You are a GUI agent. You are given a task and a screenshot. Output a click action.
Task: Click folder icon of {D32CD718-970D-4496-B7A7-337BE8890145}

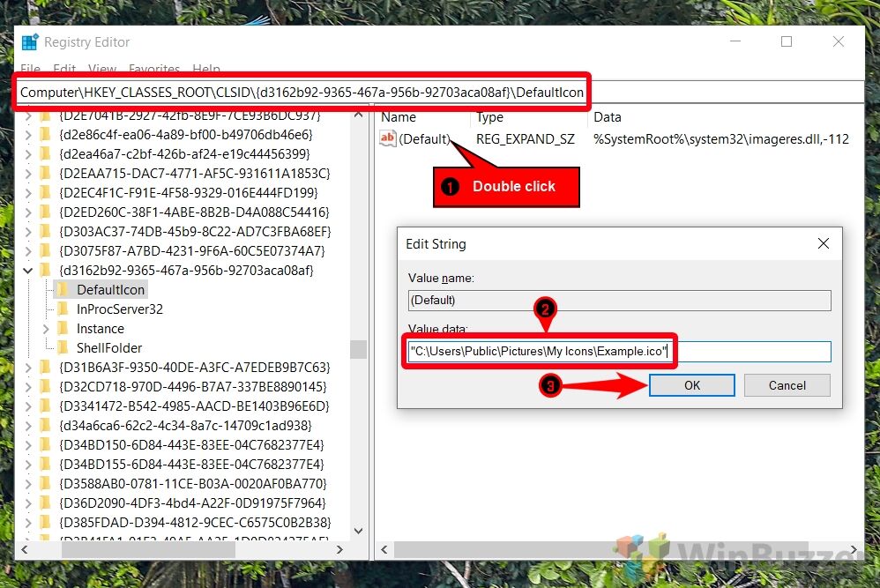pyautogui.click(x=45, y=387)
